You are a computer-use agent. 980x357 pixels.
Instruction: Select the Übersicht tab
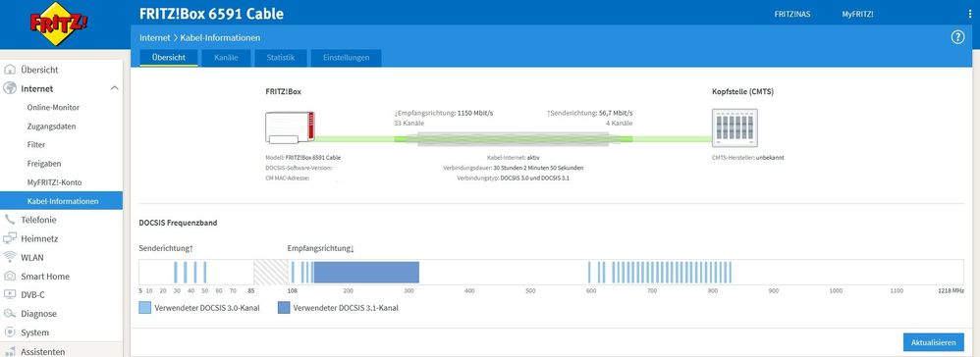[x=168, y=58]
